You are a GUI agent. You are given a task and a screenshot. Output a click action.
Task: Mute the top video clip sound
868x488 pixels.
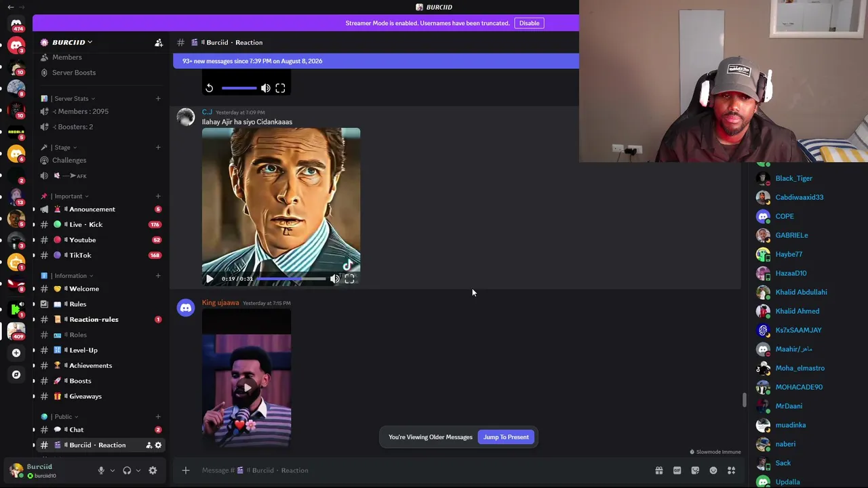click(x=266, y=88)
